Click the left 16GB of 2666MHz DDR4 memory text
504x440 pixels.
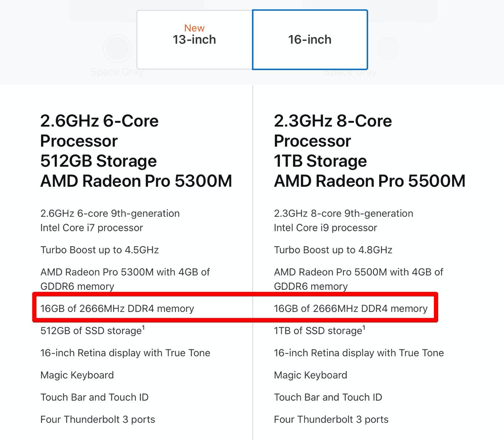pyautogui.click(x=117, y=308)
